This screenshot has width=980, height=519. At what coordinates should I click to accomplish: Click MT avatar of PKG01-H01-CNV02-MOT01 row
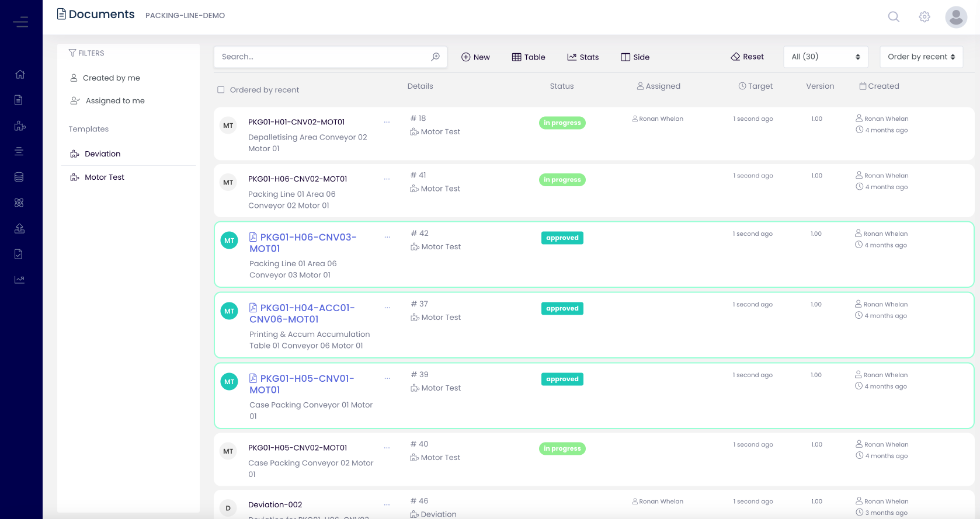[228, 126]
